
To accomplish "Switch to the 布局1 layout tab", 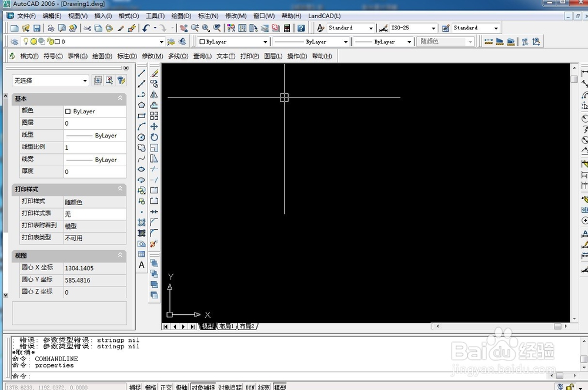I will [226, 327].
